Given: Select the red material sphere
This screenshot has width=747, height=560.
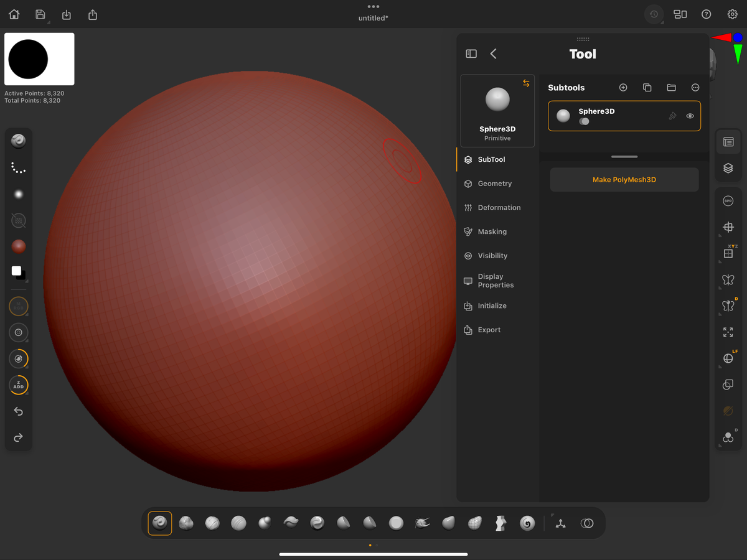Looking at the screenshot, I should (x=18, y=246).
